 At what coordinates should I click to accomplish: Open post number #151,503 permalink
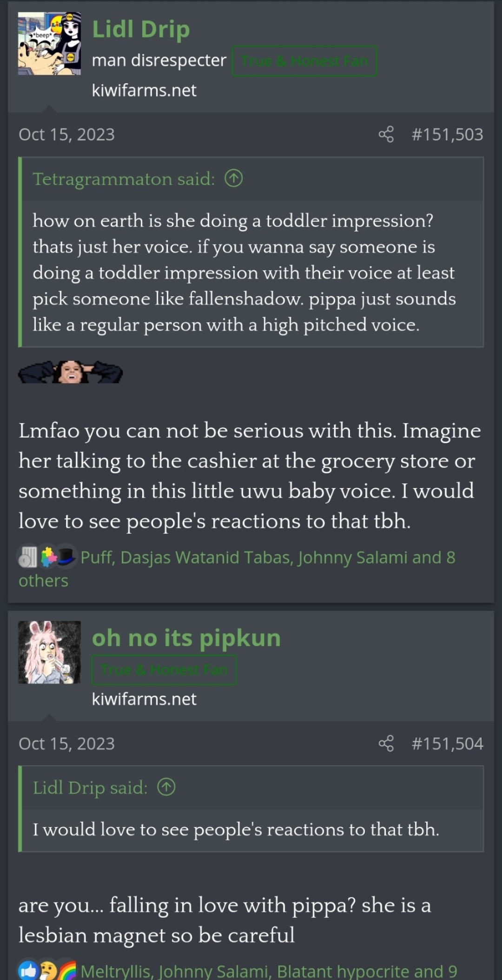click(447, 134)
